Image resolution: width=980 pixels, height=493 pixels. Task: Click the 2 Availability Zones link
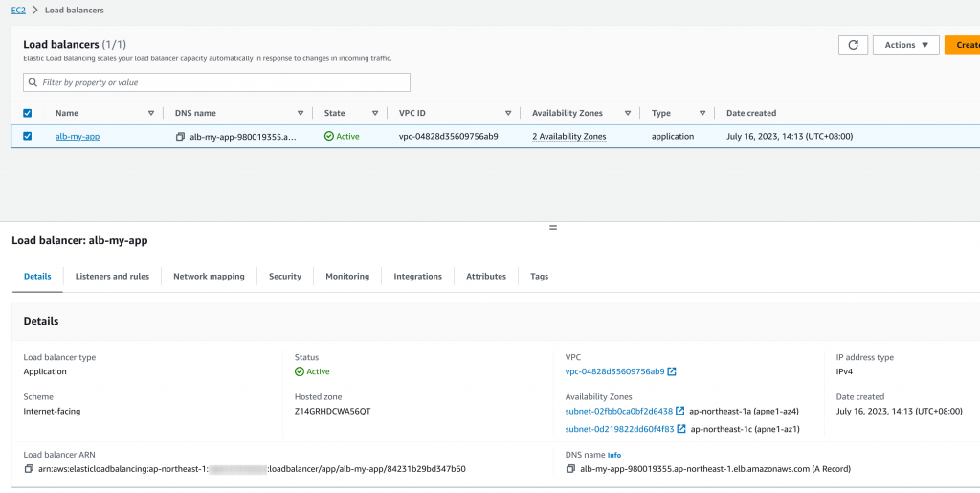pyautogui.click(x=569, y=137)
